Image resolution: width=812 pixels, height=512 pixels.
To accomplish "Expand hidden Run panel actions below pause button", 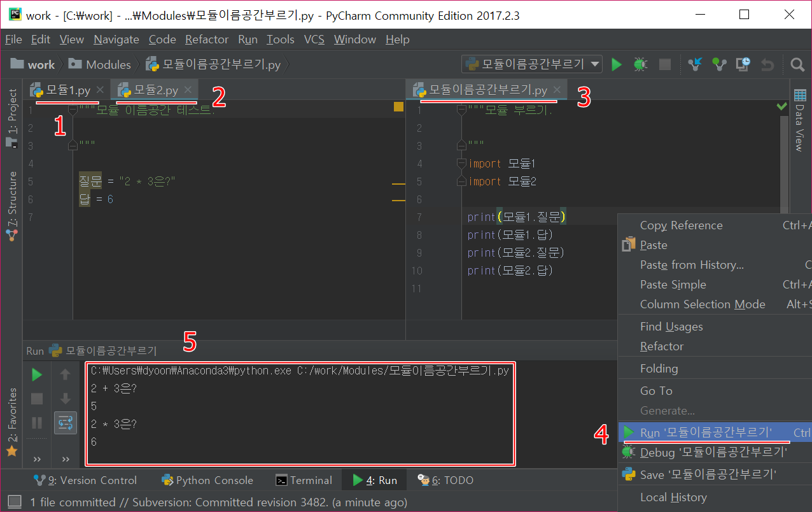I will click(x=37, y=459).
